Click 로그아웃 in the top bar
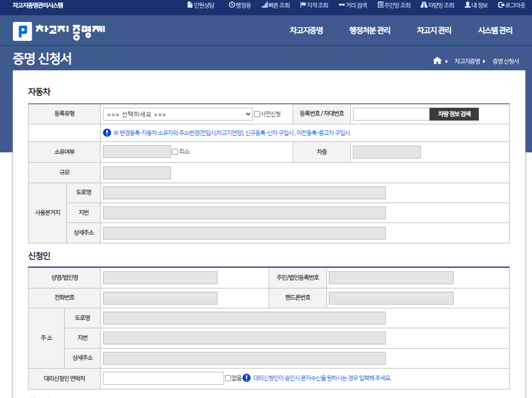Image resolution: width=532 pixels, height=398 pixels. coord(512,5)
